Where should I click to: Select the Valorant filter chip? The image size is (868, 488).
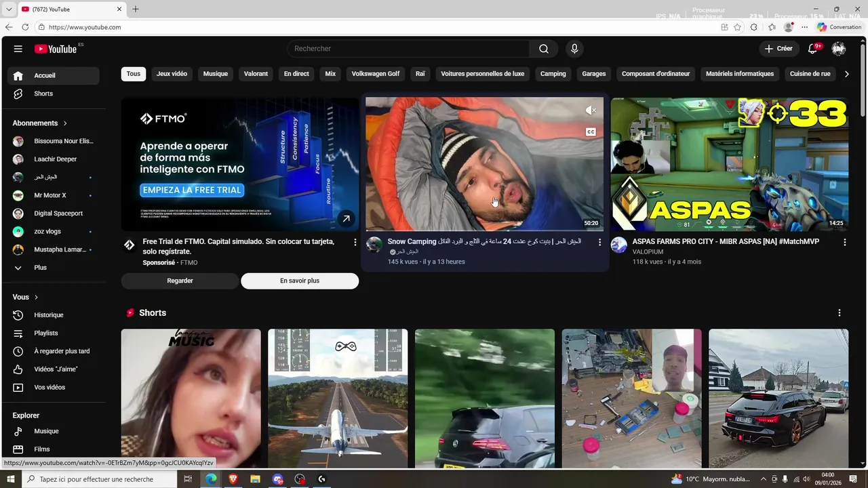(x=256, y=74)
